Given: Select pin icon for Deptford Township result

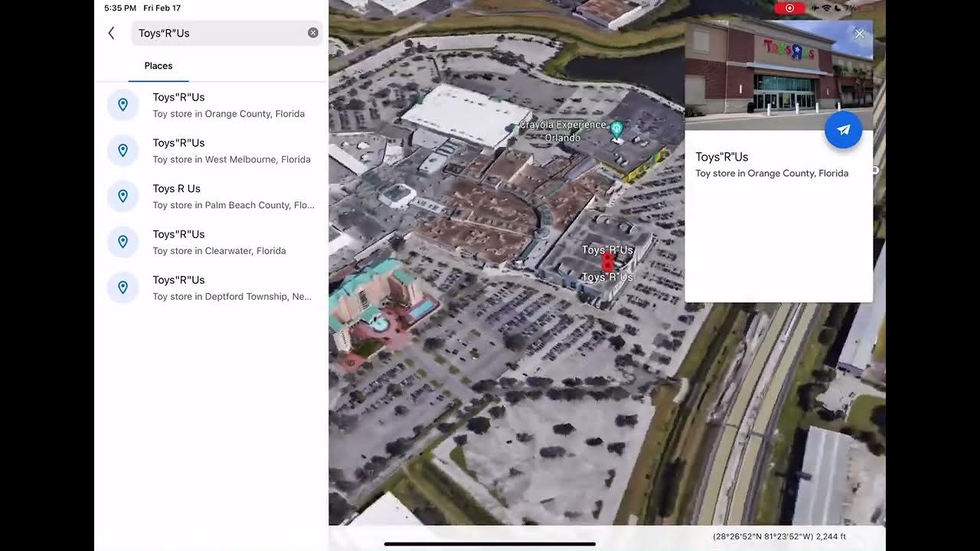Looking at the screenshot, I should click(x=122, y=288).
